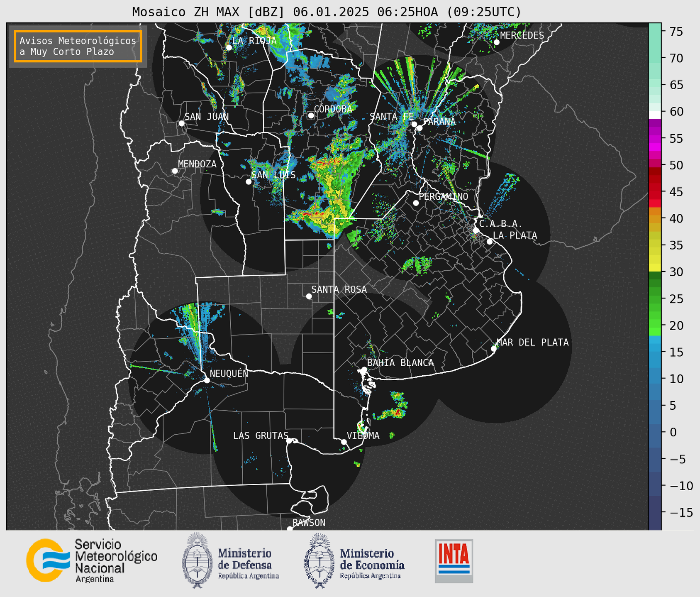The height and width of the screenshot is (597, 700).
Task: Click the BAHÍA BLANCA city marker dot
Action: (x=364, y=369)
